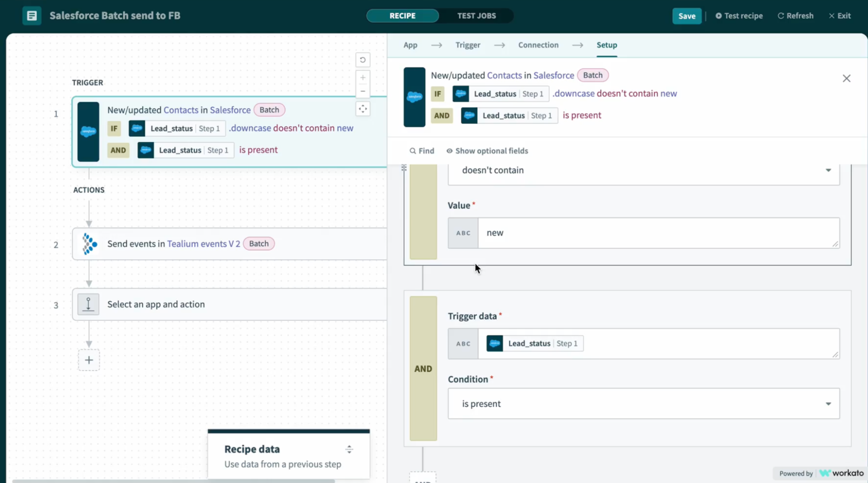Viewport: 868px width, 483px height.
Task: Click the fit-to-screen canvas icon
Action: 363,109
